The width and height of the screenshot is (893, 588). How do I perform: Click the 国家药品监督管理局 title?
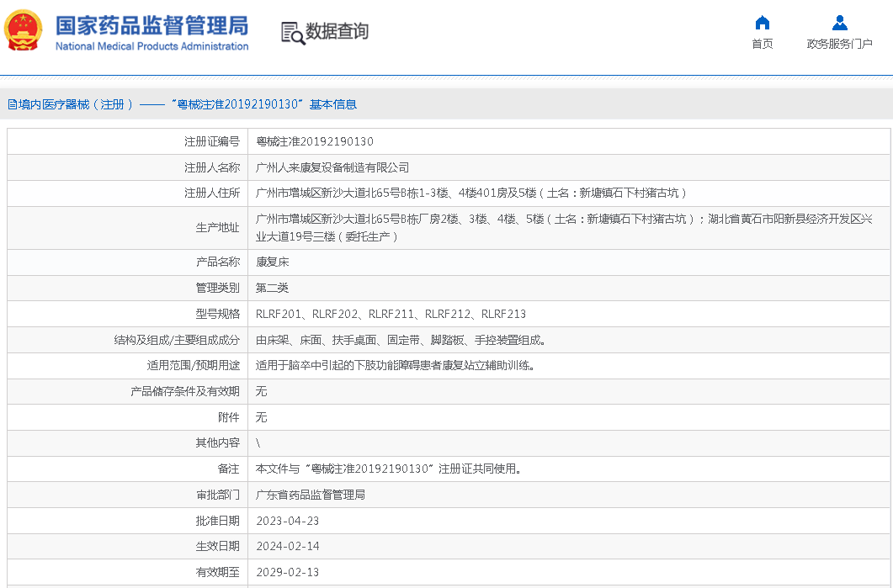(x=151, y=25)
